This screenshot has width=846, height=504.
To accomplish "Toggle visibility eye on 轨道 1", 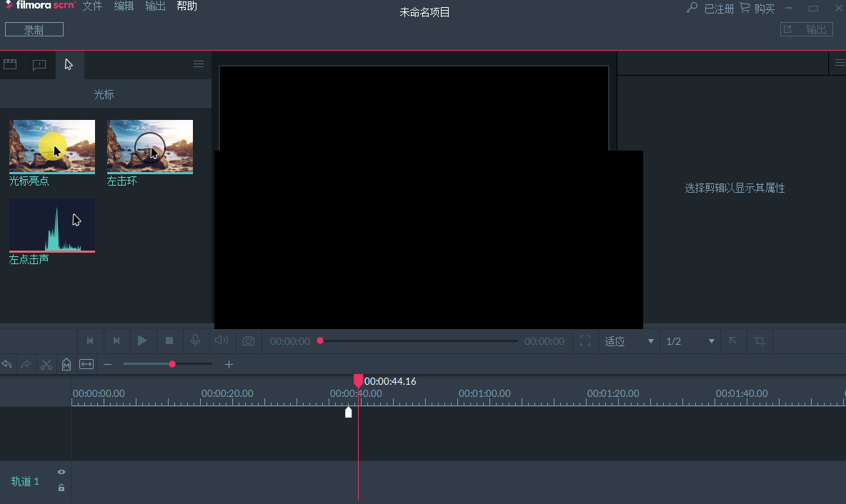I will point(61,472).
